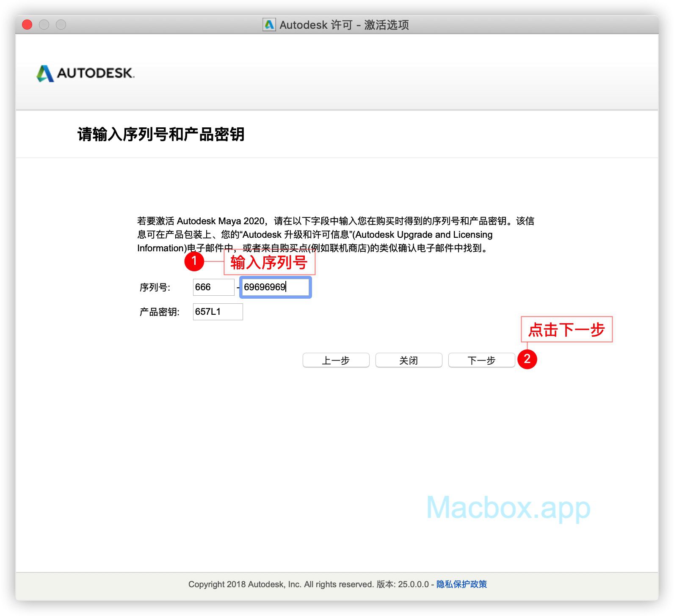674x616 pixels.
Task: Click the activation instructions paragraph mentioning Maya 2020
Action: [x=336, y=234]
